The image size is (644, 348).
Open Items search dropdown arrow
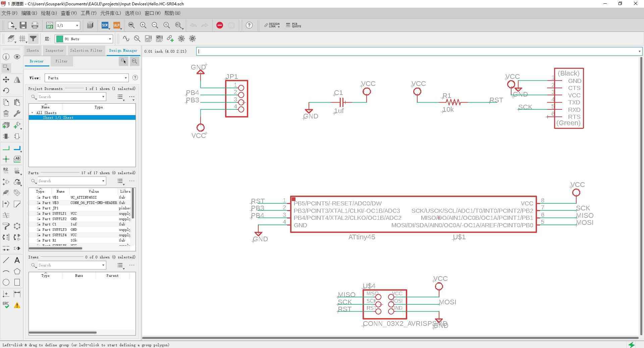coord(103,265)
